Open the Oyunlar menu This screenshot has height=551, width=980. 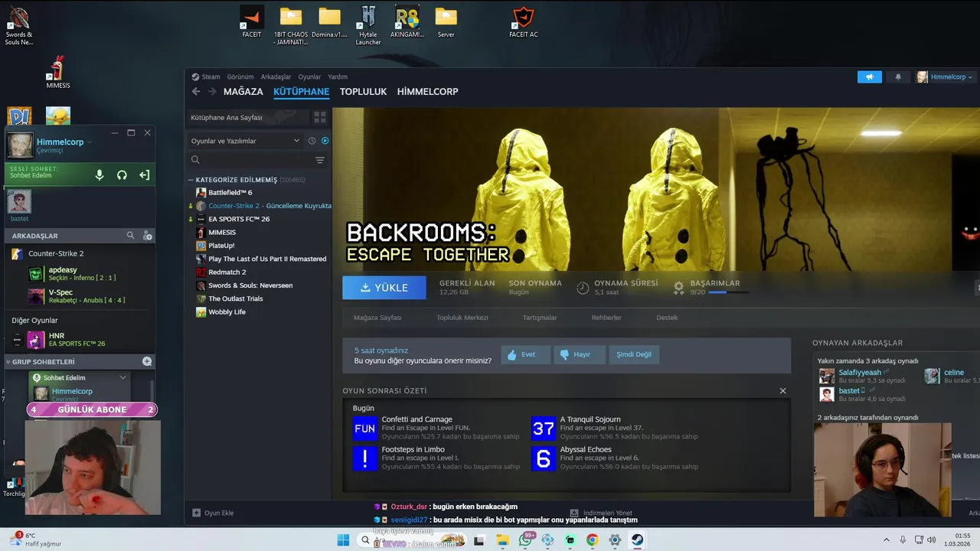(309, 77)
